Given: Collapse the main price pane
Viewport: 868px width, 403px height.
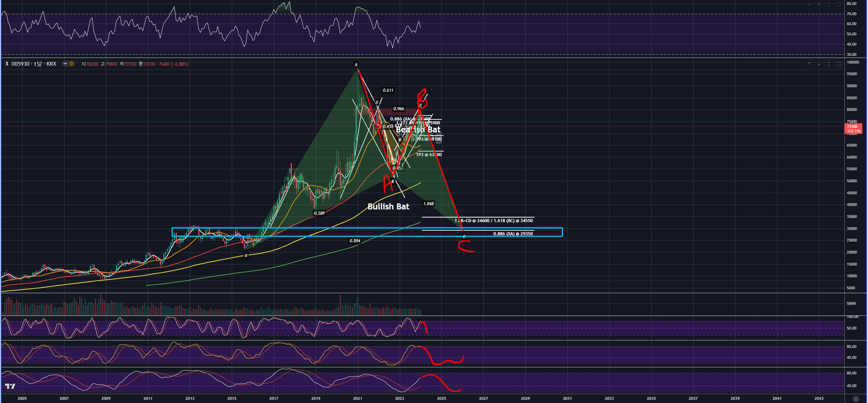Looking at the screenshot, I should [x=829, y=64].
